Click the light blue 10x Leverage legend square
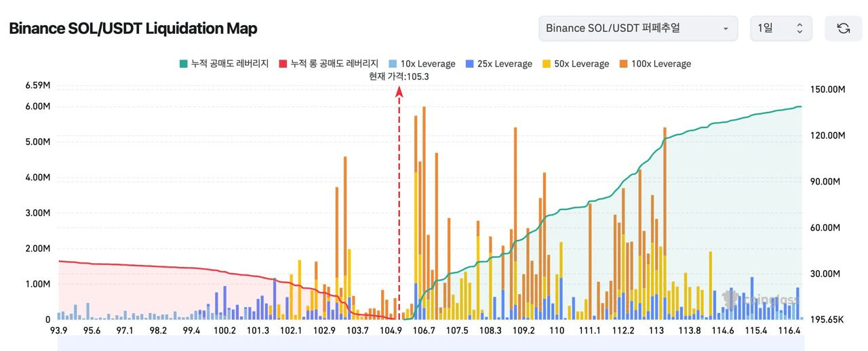 pyautogui.click(x=393, y=64)
